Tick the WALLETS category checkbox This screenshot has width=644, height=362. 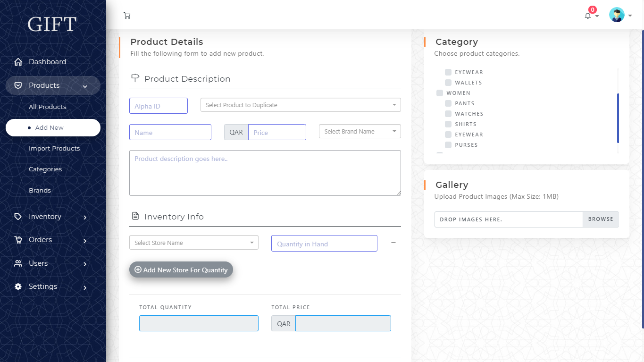point(448,83)
